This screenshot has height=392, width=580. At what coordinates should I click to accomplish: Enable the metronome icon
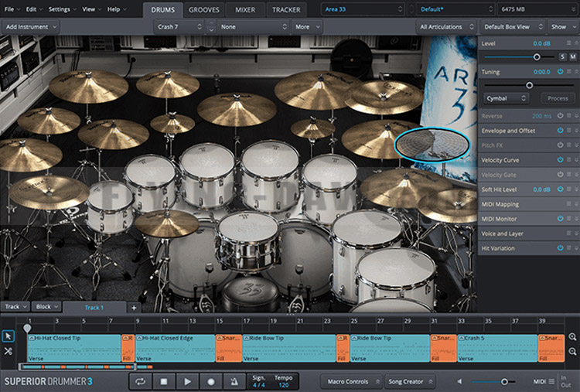[234, 381]
